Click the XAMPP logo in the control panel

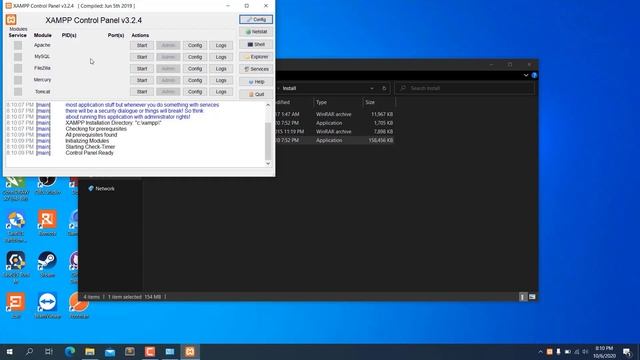tap(11, 20)
